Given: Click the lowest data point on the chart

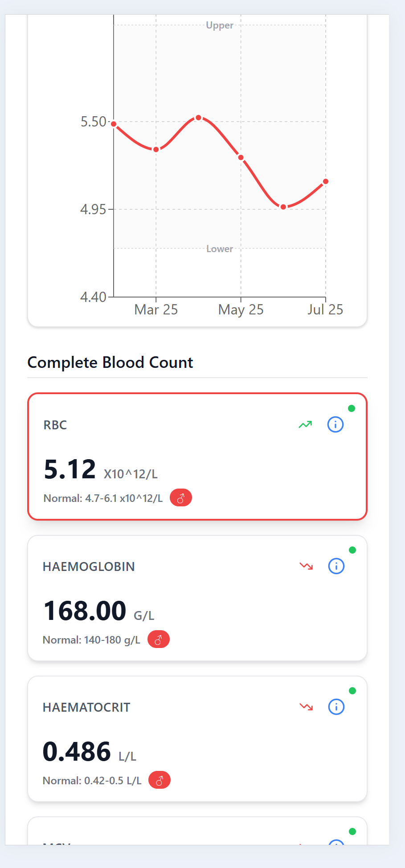Looking at the screenshot, I should [283, 207].
